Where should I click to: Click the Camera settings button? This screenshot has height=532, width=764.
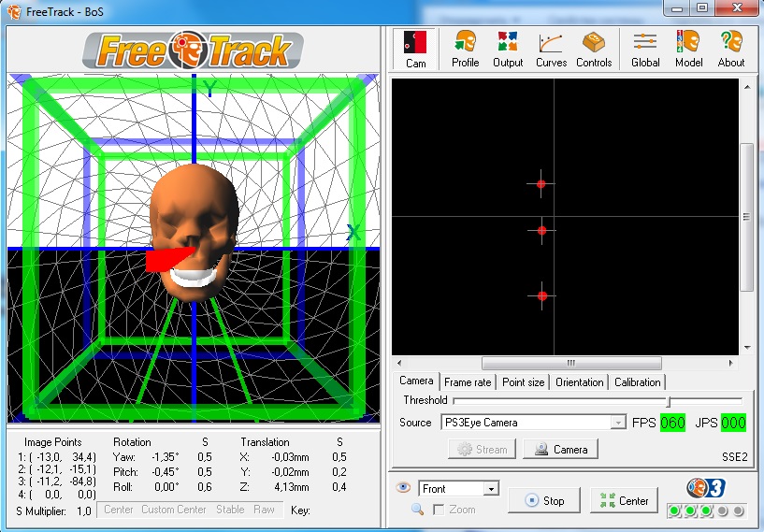click(560, 449)
